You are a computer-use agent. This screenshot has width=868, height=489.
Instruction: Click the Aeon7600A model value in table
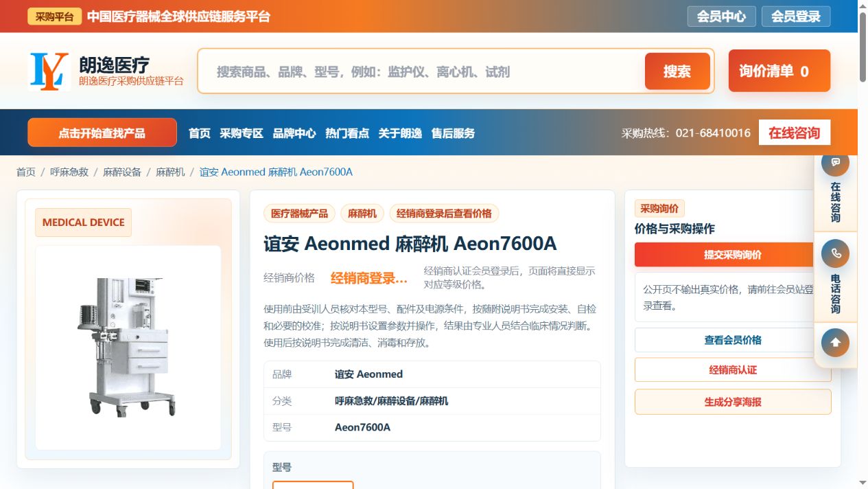(x=362, y=427)
